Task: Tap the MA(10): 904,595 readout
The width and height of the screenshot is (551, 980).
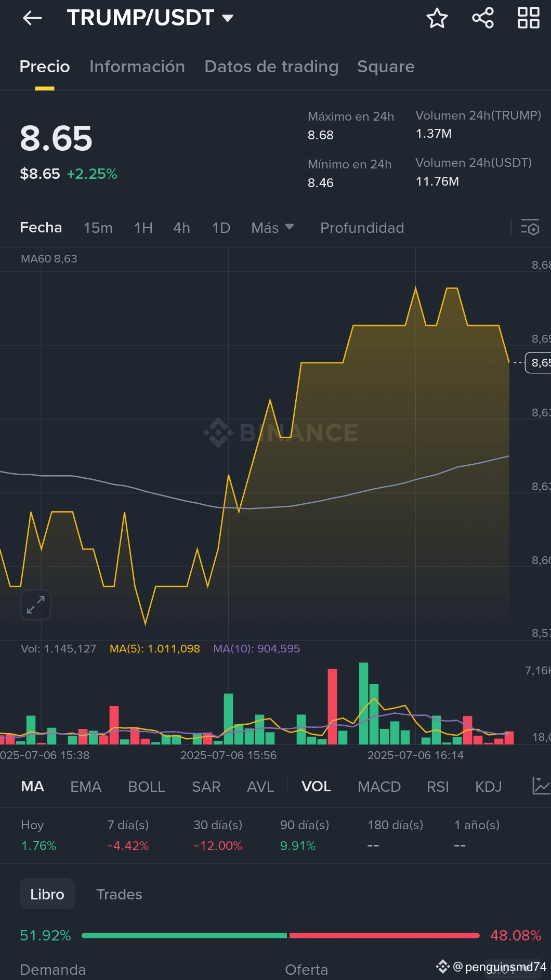Action: pos(257,648)
